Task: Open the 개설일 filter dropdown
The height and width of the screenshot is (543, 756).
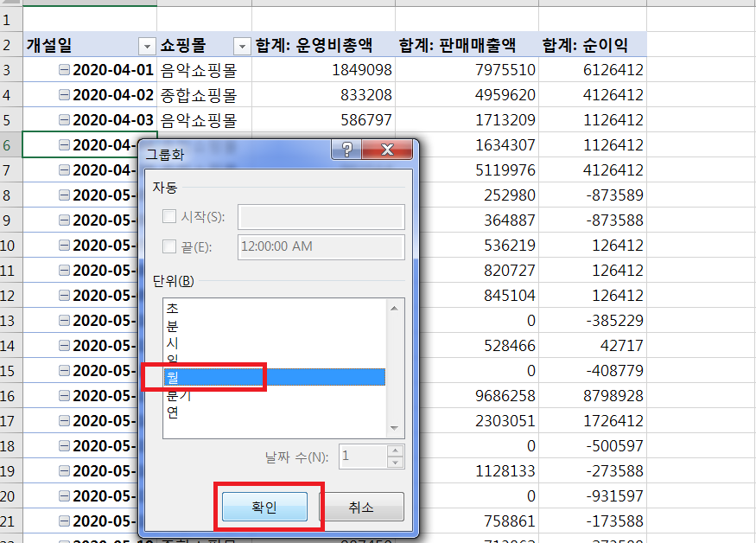Action: pos(145,45)
